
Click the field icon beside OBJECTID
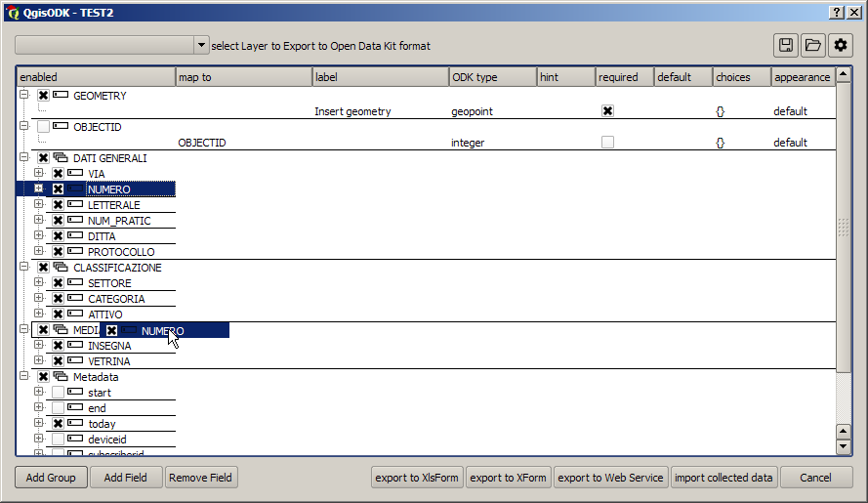coord(61,126)
